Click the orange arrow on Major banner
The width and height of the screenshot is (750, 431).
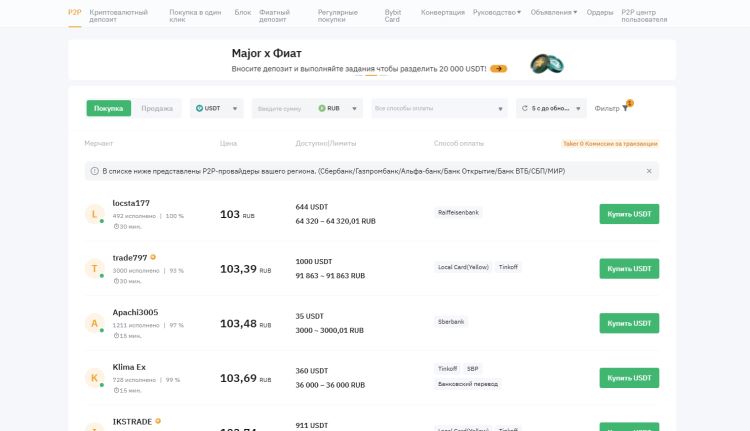[x=498, y=69]
